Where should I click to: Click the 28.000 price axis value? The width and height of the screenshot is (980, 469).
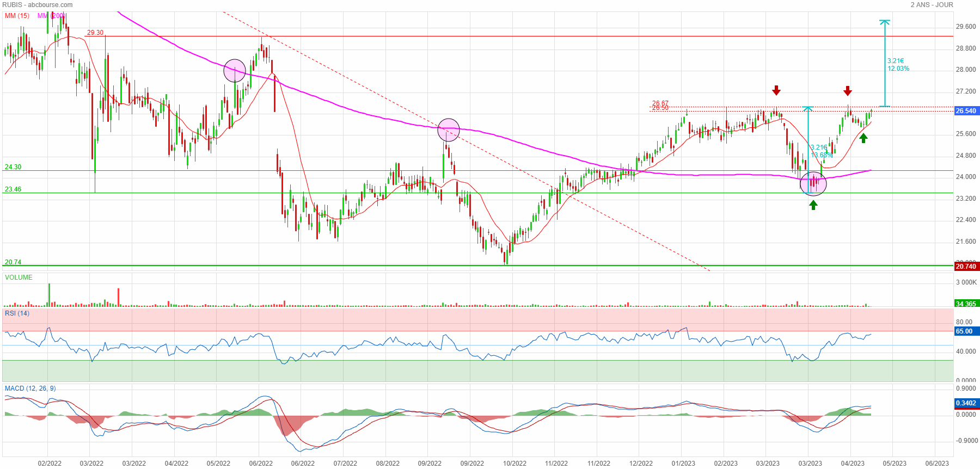click(x=966, y=70)
